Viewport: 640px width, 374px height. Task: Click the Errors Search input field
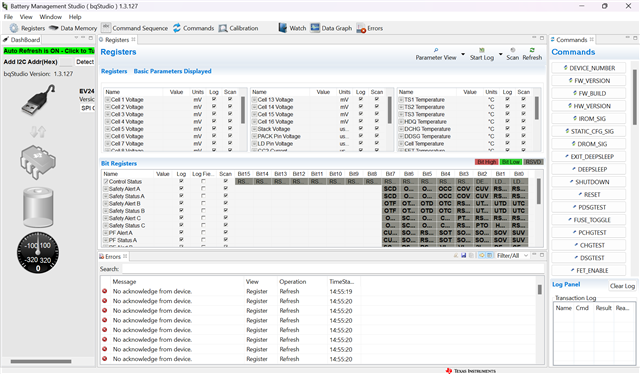click(333, 269)
